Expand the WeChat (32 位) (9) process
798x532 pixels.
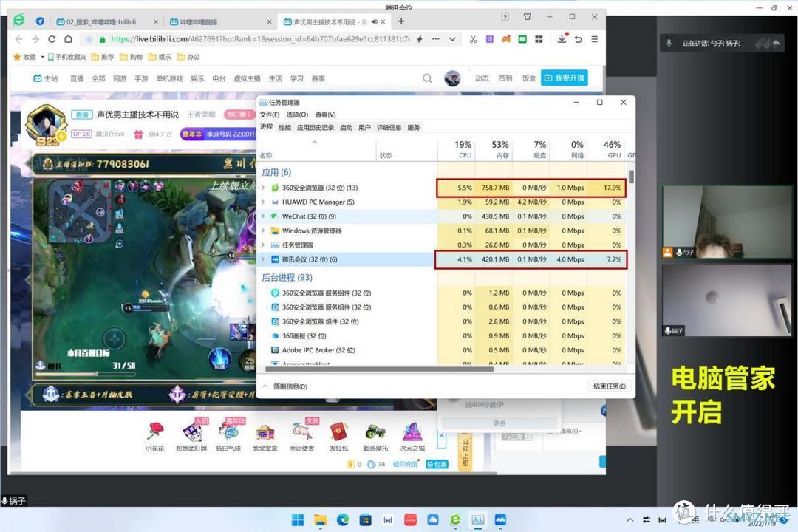(x=263, y=216)
